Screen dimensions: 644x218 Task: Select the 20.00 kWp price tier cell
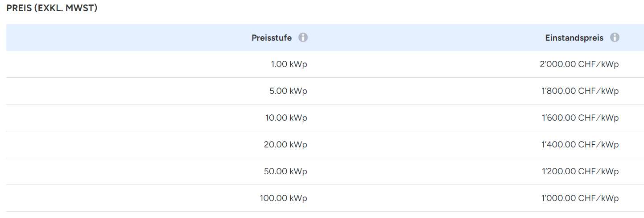coord(285,145)
